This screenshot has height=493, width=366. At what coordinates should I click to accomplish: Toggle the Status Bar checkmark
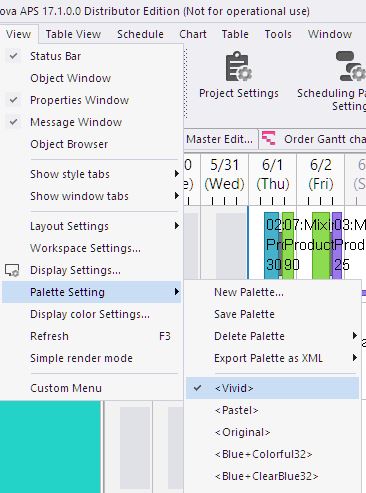(x=13, y=56)
